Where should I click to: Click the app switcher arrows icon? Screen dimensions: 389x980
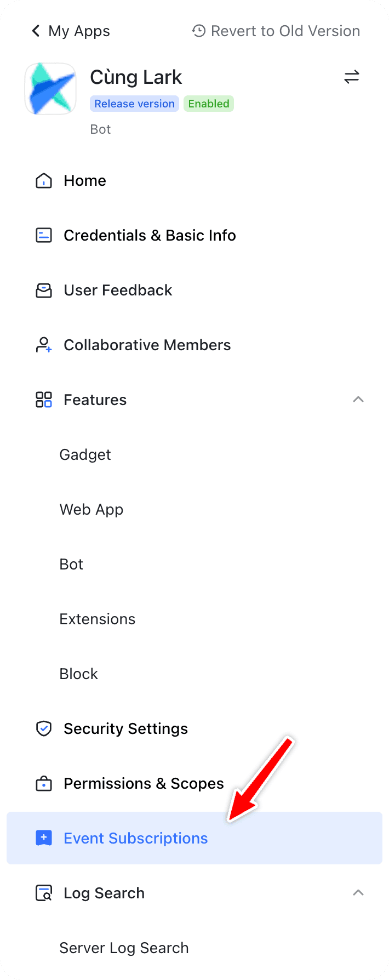coord(351,77)
